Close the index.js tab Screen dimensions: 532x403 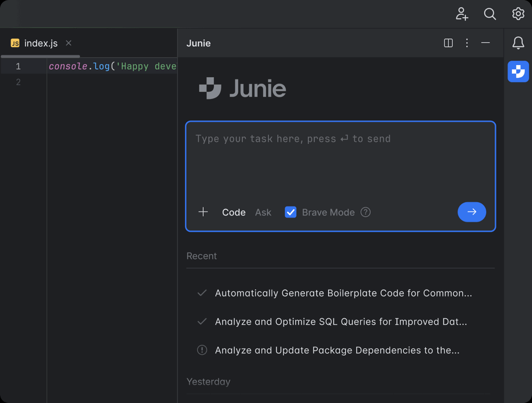coord(68,43)
